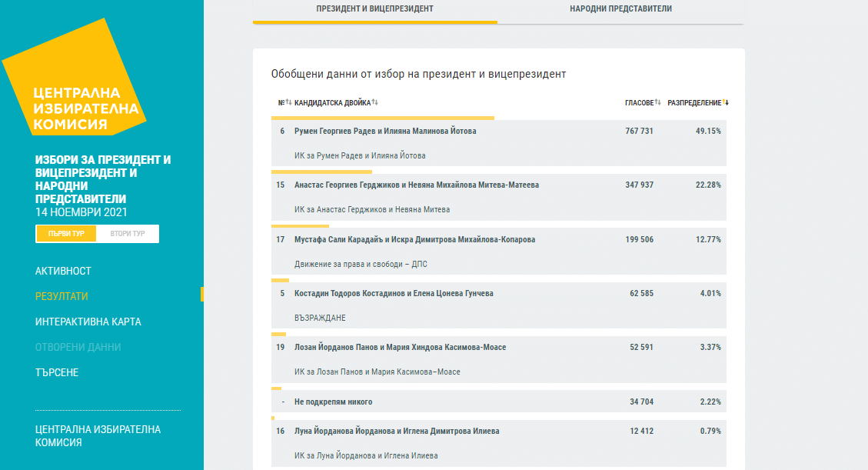Open the Търсене search page

tap(57, 372)
